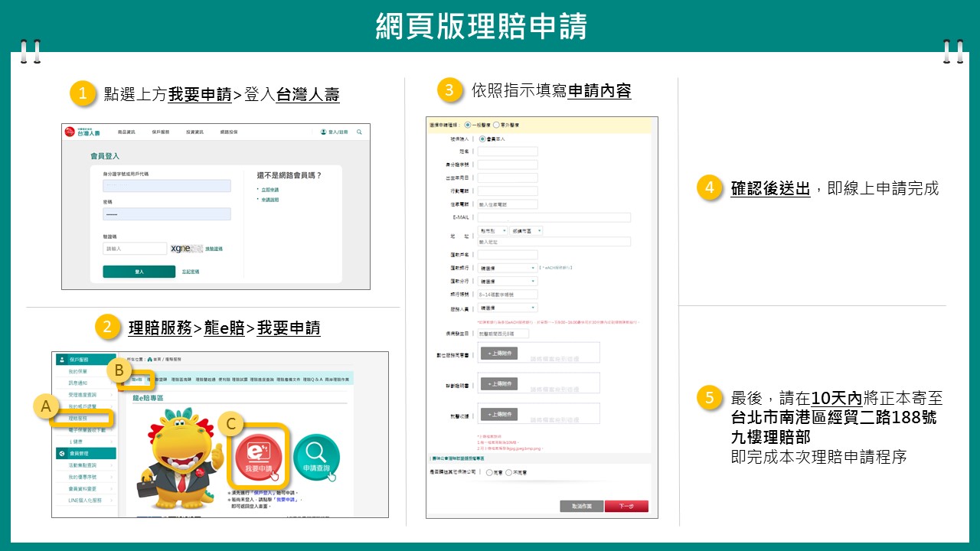Open the 理賠Q&A tab

click(312, 379)
